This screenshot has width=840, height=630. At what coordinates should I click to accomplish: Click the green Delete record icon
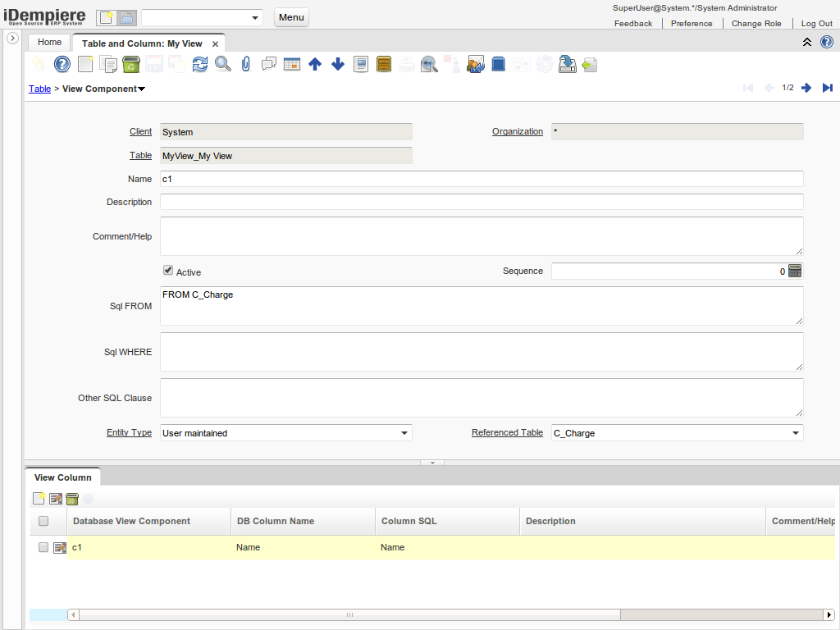[131, 64]
